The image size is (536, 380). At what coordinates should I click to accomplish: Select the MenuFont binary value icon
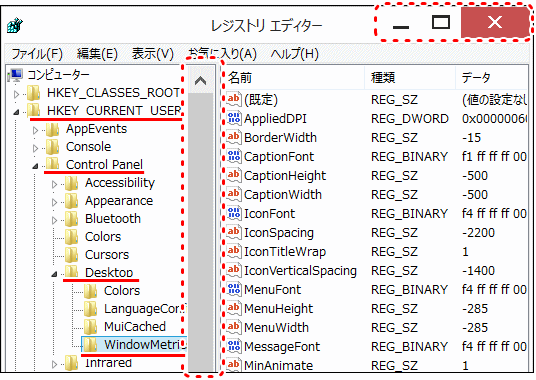coord(234,289)
